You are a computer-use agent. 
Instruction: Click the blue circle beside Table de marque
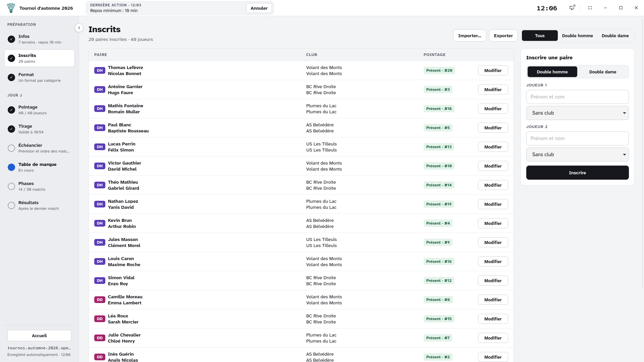(x=11, y=167)
